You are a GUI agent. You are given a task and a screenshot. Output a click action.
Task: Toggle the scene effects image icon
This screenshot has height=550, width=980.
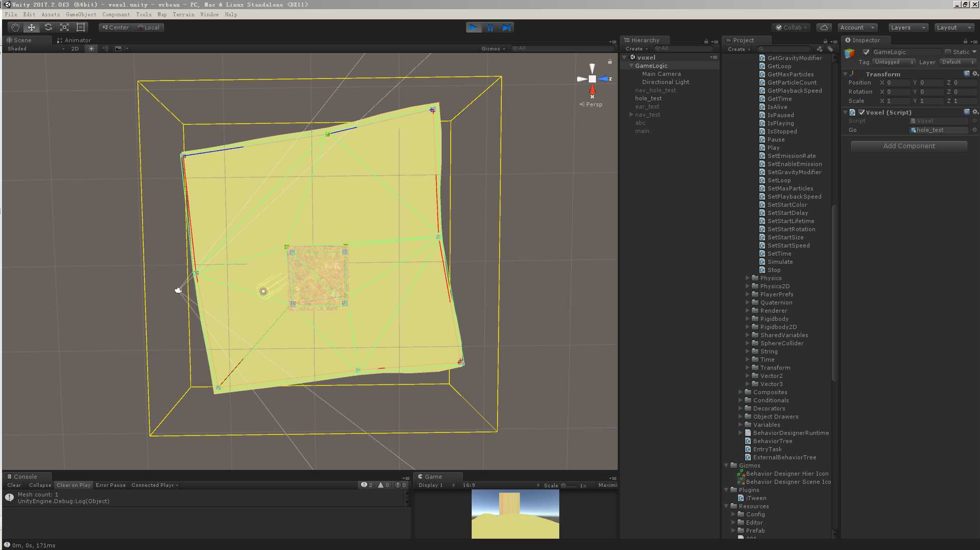(x=118, y=49)
